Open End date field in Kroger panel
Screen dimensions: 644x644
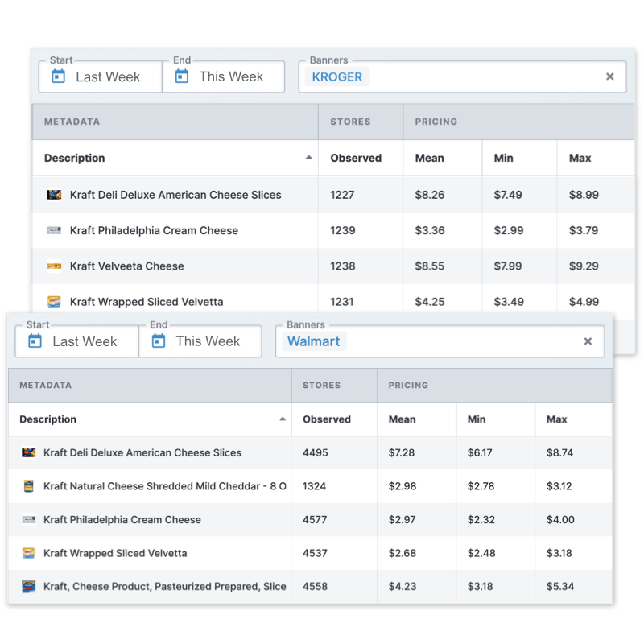pyautogui.click(x=224, y=76)
